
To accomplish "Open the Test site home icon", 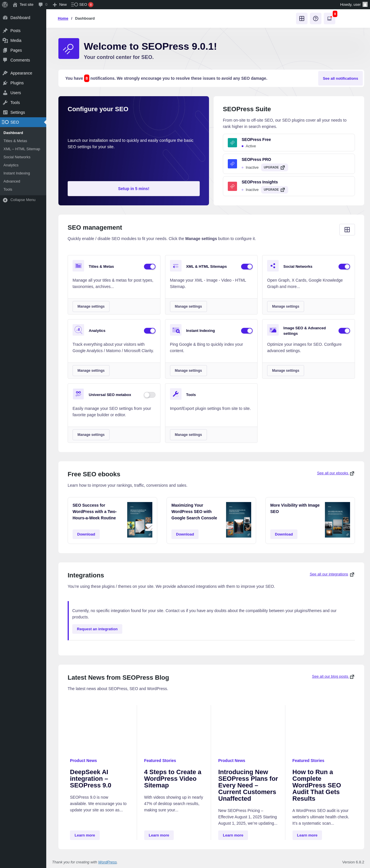I will coord(15,5).
